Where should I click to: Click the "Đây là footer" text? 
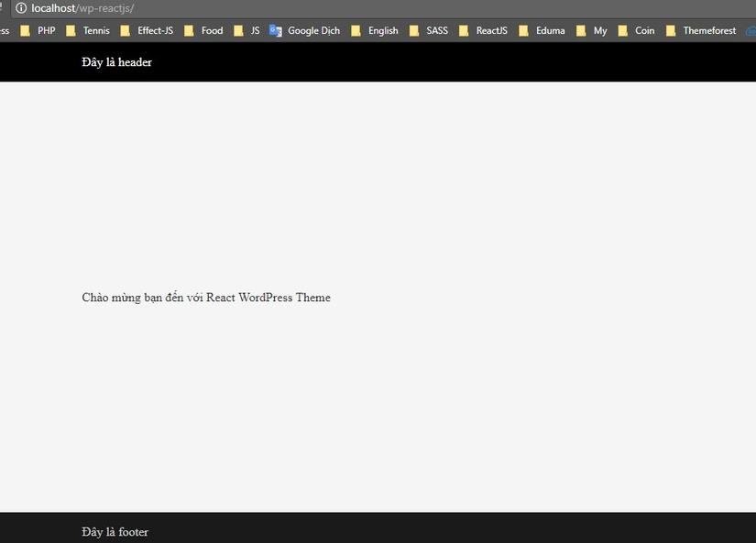click(x=115, y=532)
